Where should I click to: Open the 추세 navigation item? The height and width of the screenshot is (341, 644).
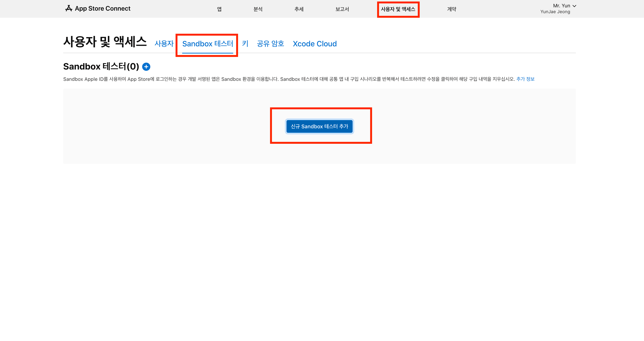click(x=299, y=9)
